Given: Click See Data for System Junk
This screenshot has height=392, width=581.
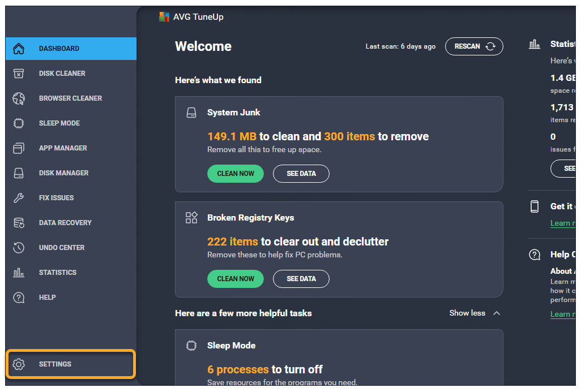Looking at the screenshot, I should coord(301,174).
